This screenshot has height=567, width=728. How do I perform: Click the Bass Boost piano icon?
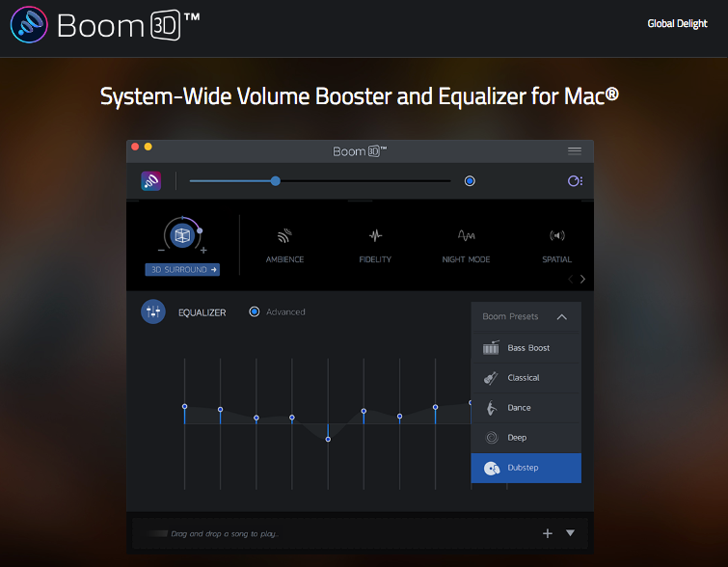tap(491, 347)
